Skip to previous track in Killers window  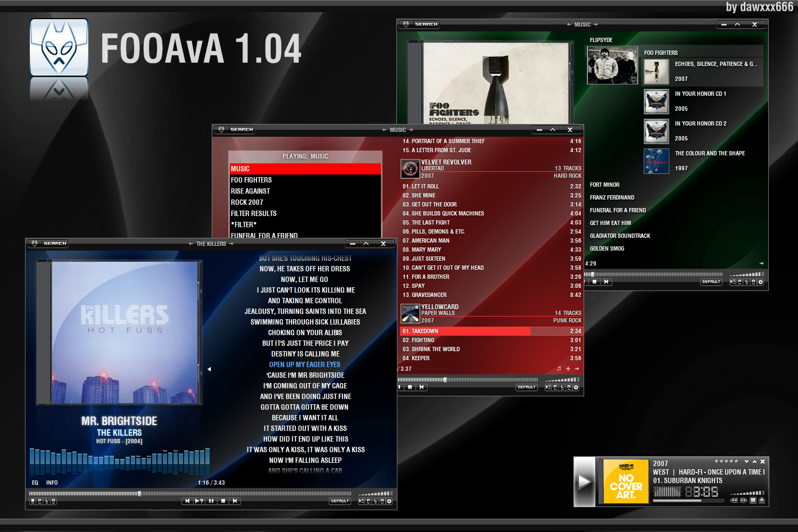(187, 501)
